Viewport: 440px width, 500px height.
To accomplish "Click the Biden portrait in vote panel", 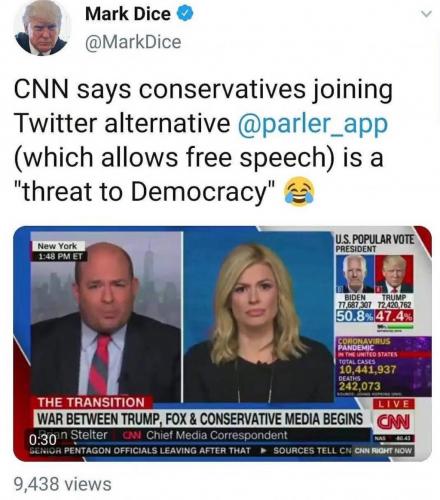I will tap(354, 274).
